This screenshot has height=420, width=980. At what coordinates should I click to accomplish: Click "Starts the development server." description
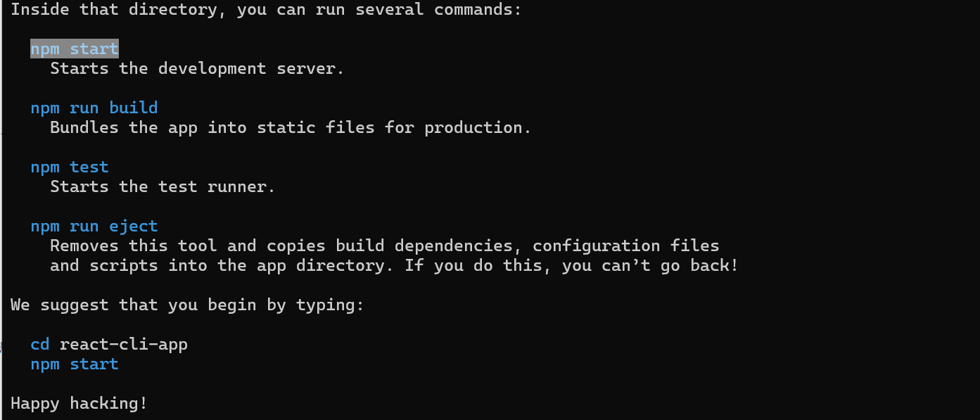click(197, 68)
